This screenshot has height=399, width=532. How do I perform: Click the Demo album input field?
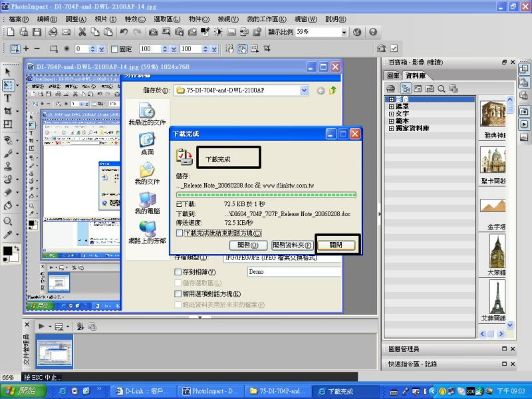(x=294, y=272)
